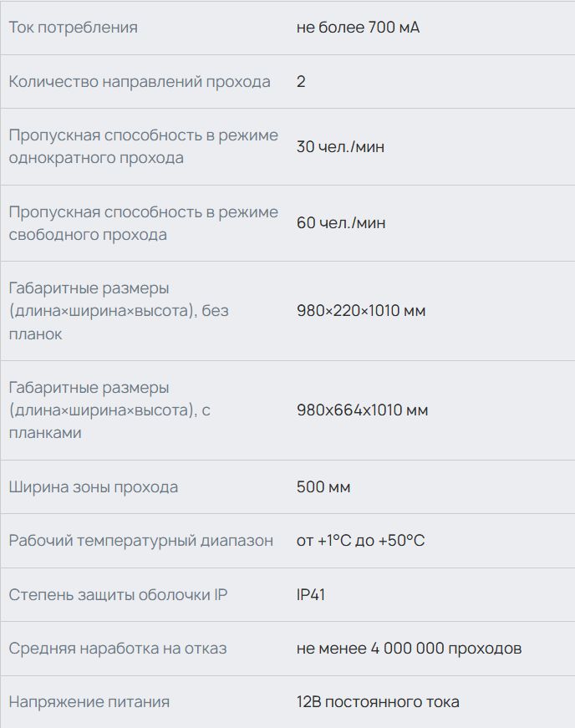Click the "Рабочий температурный диапазон" label

click(140, 541)
